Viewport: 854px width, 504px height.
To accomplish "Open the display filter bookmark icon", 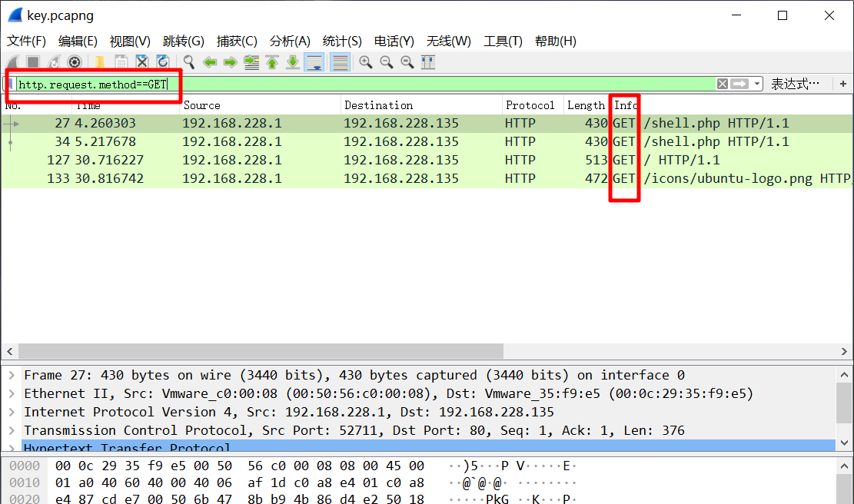I will [10, 84].
